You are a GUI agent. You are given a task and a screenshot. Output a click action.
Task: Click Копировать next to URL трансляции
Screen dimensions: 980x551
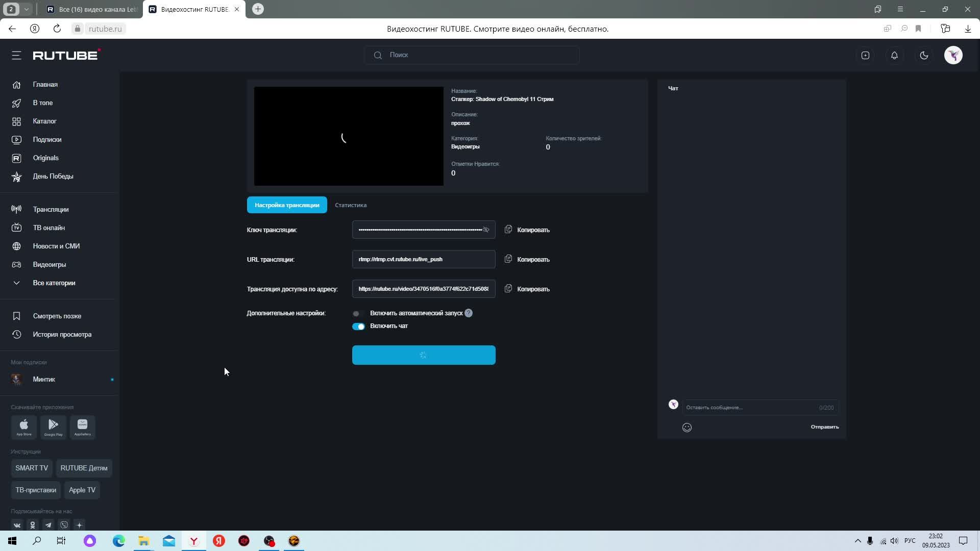(x=533, y=260)
